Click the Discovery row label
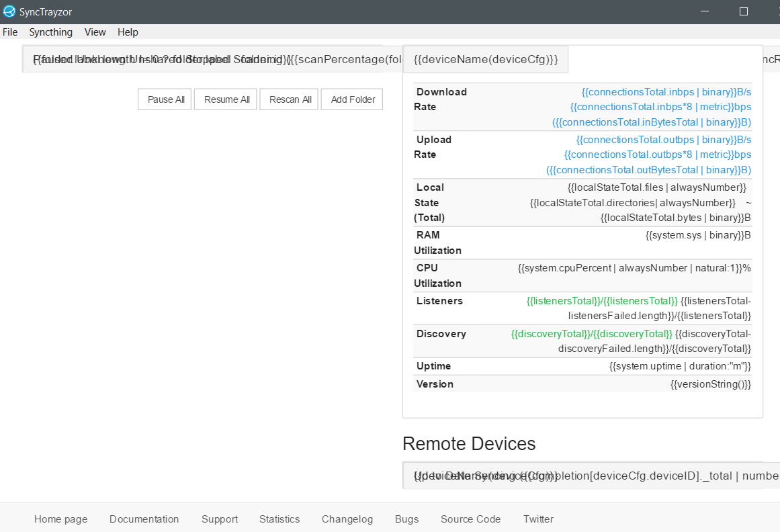The height and width of the screenshot is (532, 780). click(x=441, y=334)
